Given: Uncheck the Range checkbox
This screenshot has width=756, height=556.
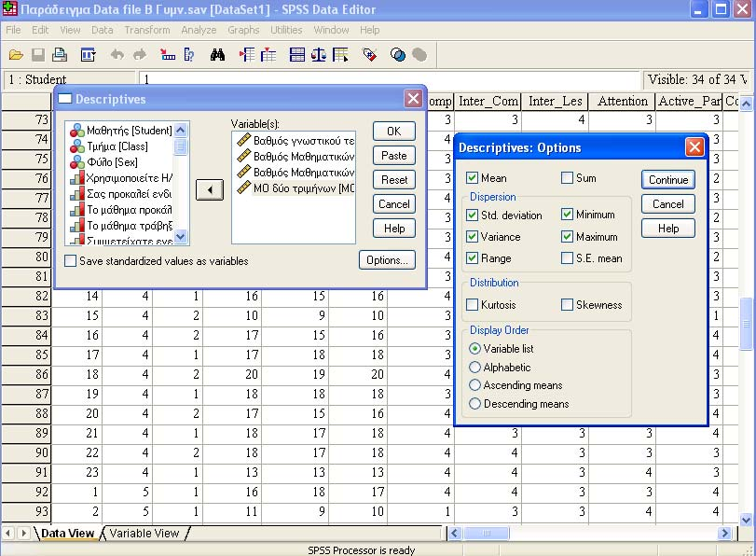Looking at the screenshot, I should coord(472,258).
